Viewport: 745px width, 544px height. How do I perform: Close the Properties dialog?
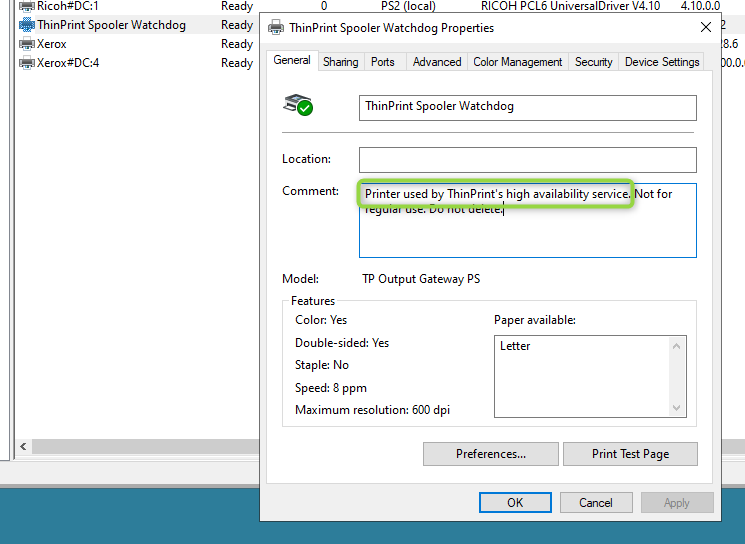click(706, 28)
